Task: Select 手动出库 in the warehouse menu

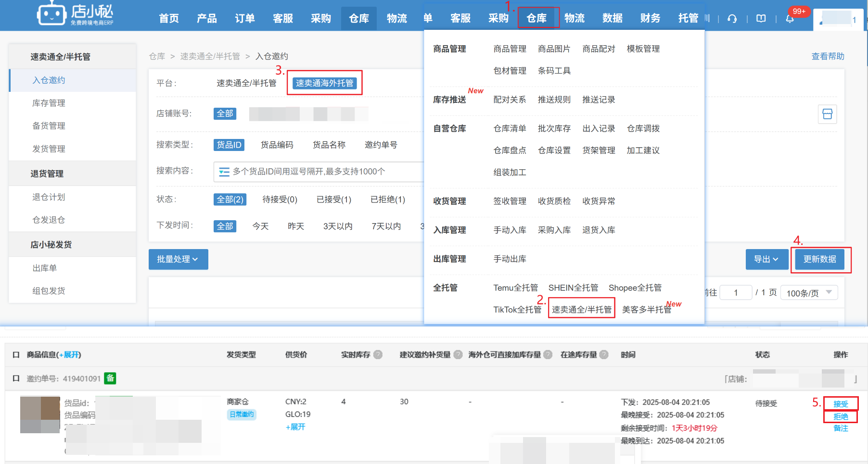Action: pos(510,259)
